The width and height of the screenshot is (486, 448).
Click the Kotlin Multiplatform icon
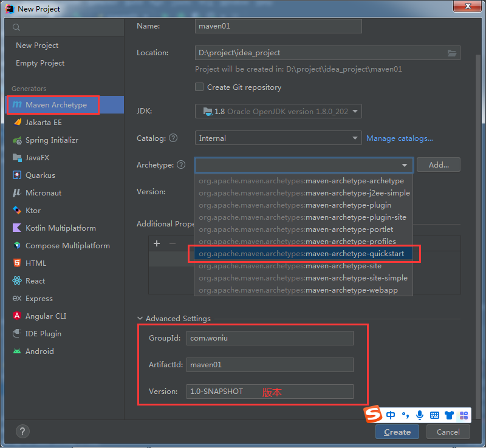click(x=17, y=228)
